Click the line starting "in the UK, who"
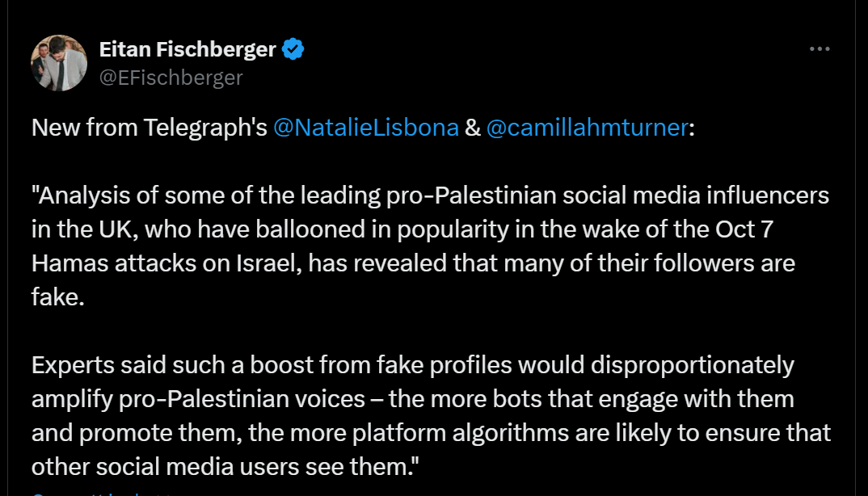The height and width of the screenshot is (496, 868). (x=402, y=229)
